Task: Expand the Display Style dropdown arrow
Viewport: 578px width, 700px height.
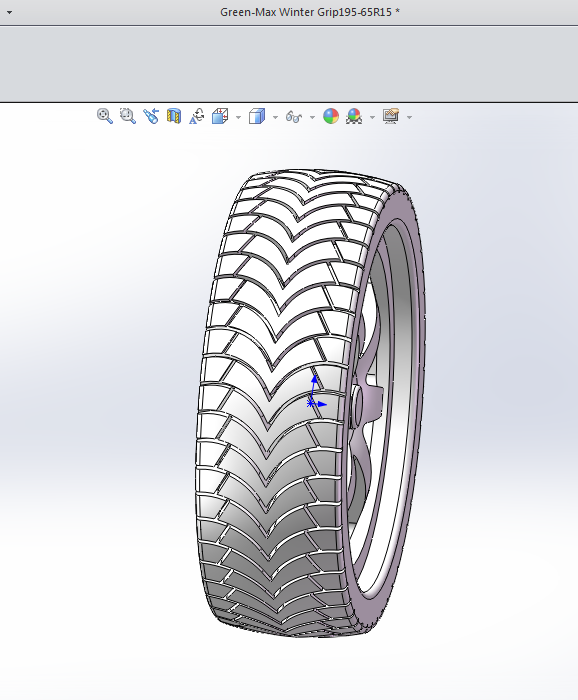Action: click(x=275, y=117)
